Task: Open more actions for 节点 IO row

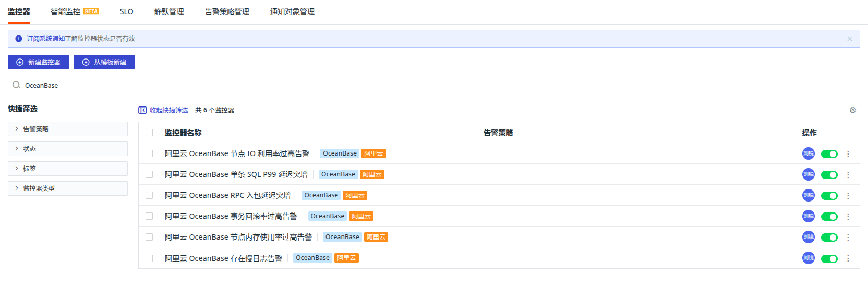Action: [848, 154]
